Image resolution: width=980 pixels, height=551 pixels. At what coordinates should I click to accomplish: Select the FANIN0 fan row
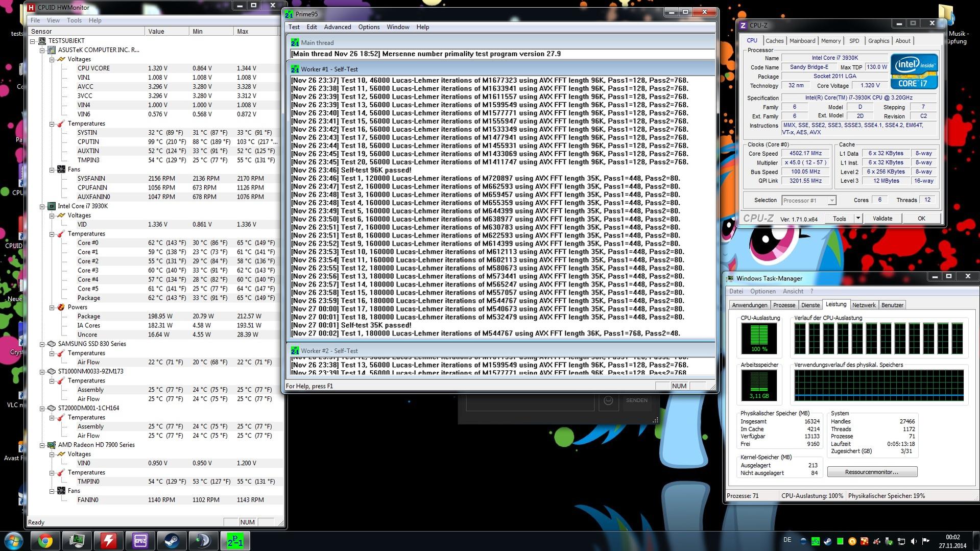pos(177,500)
